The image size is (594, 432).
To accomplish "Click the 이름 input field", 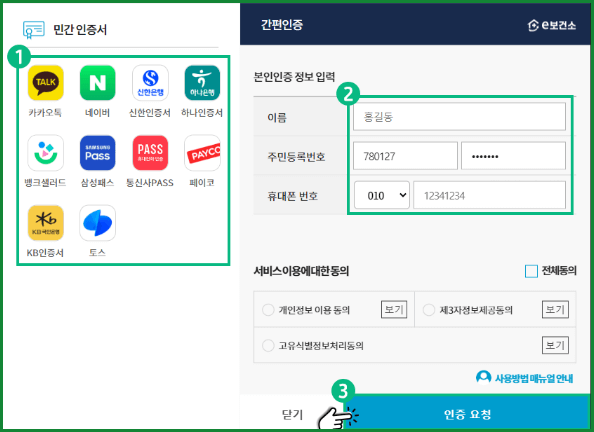I will coord(459,117).
